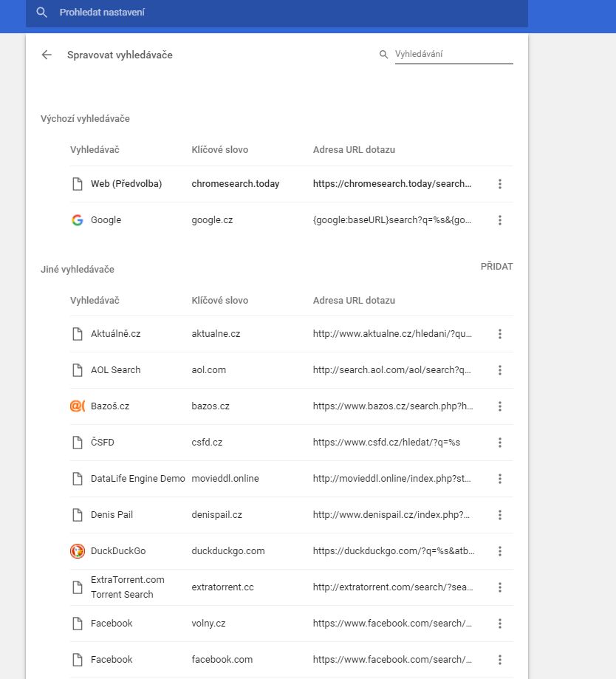Open more actions menu for Bazoš.cz
The width and height of the screenshot is (616, 679).
pyautogui.click(x=500, y=406)
